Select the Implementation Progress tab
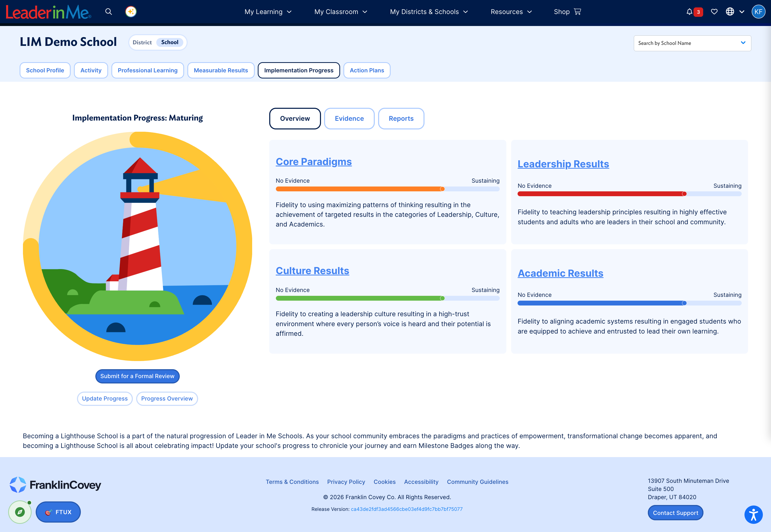Image resolution: width=771 pixels, height=532 pixels. 299,70
